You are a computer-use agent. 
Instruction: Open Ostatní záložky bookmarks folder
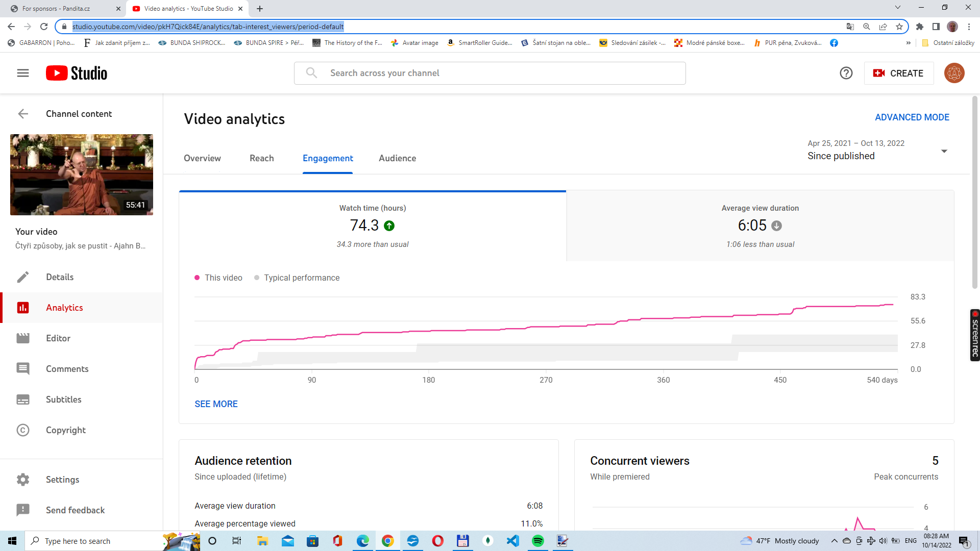point(948,43)
